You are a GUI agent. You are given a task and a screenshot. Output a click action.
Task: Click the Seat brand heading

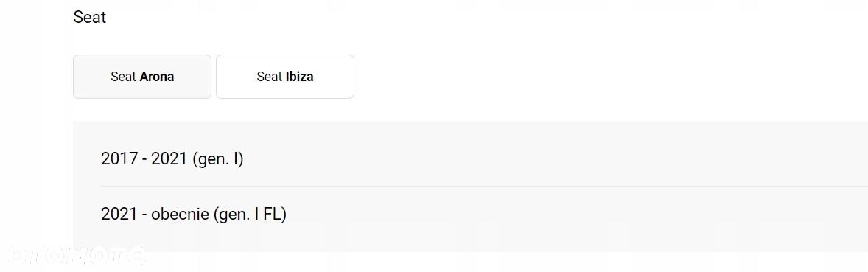tap(89, 17)
